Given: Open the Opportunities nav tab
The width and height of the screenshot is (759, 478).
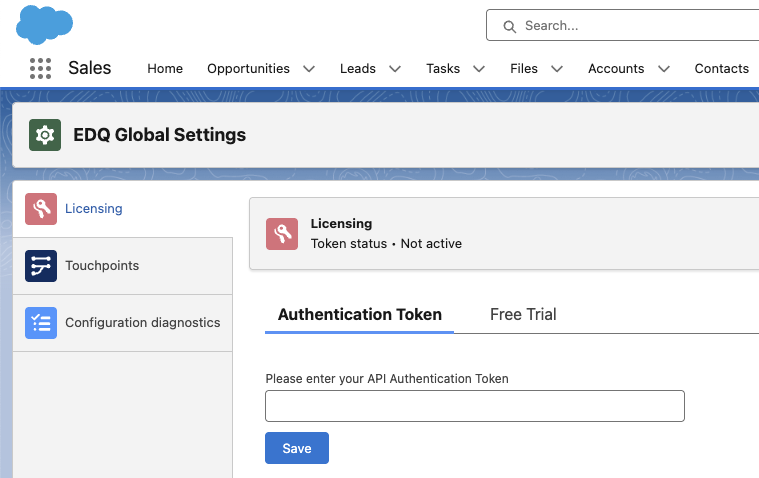Looking at the screenshot, I should point(248,69).
